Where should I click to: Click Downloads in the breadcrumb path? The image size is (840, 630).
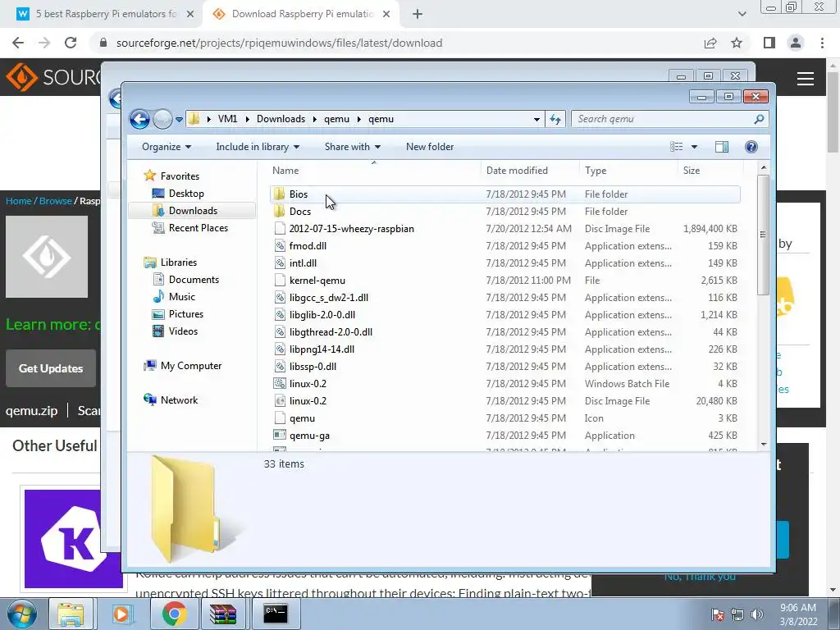coord(281,119)
